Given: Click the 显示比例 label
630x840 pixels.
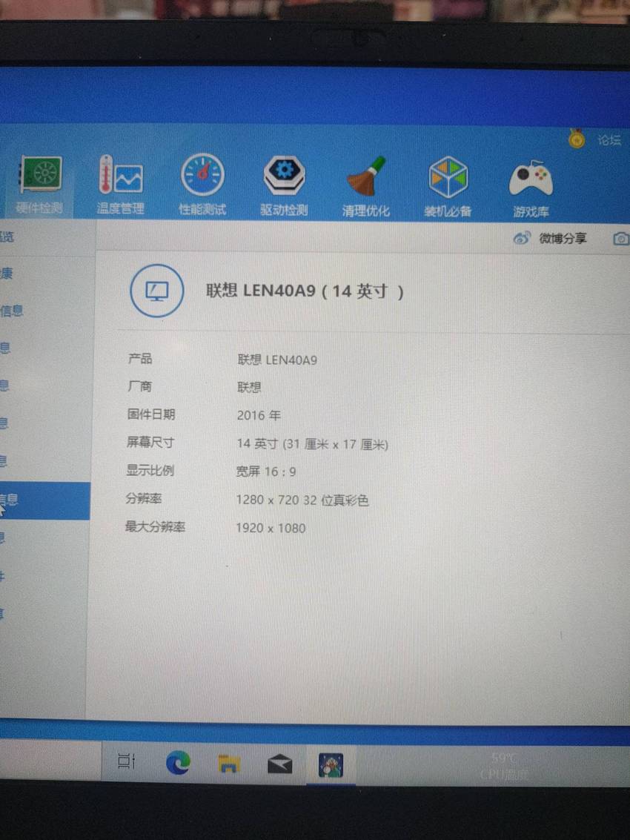Looking at the screenshot, I should (x=150, y=470).
